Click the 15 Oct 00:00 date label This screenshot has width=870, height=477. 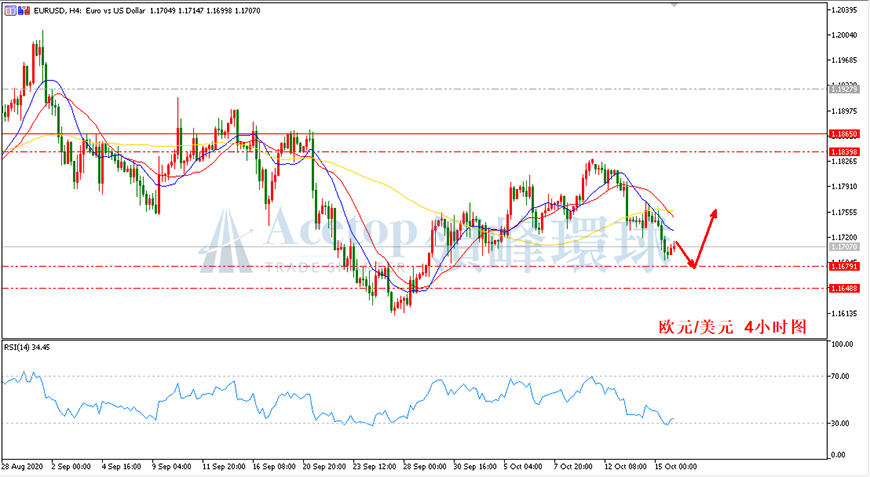676,466
